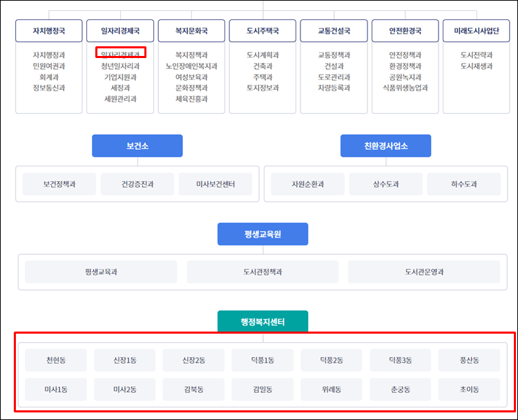Select 민원여권과 department link
518x420 pixels.
(49, 66)
